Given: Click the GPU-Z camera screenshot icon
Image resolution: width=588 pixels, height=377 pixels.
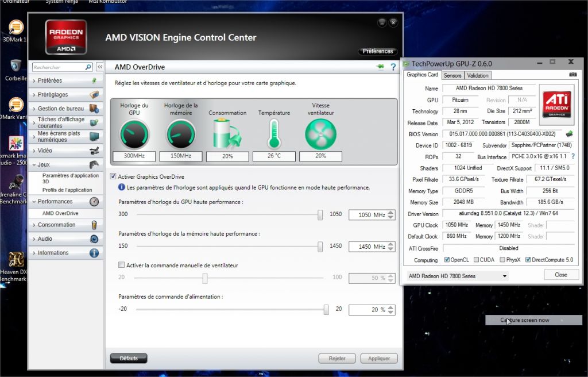Looking at the screenshot, I should pos(572,75).
